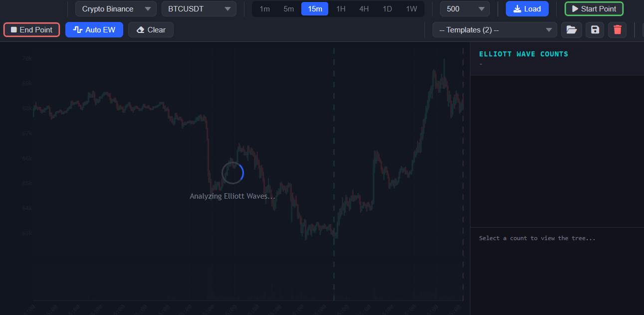The width and height of the screenshot is (644, 315).
Task: Set the End Point marker
Action: [x=31, y=30]
